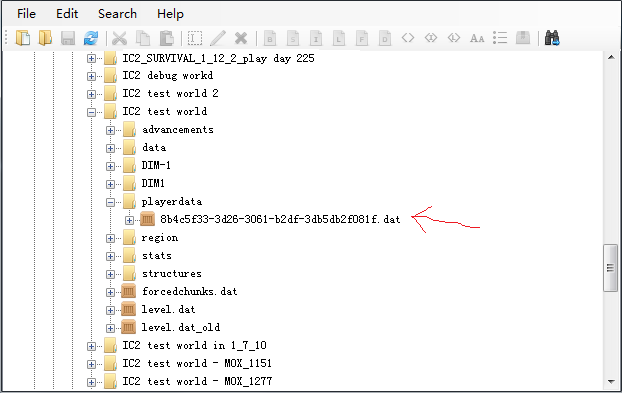Click the Open Folder toolbar icon

(x=45, y=38)
